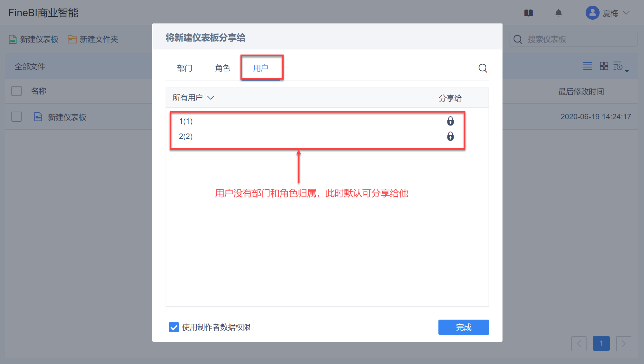The image size is (644, 364).
Task: Switch to the 角色 tab
Action: [x=222, y=68]
